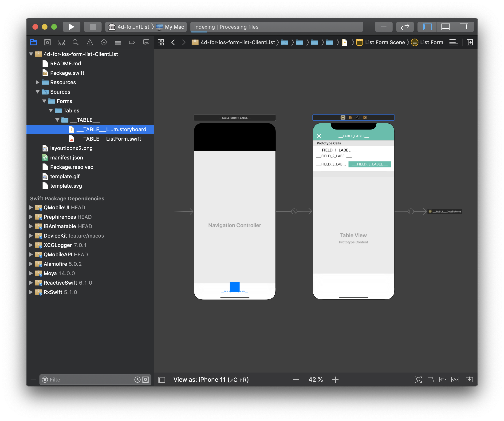Open code review arrows button
The height and width of the screenshot is (421, 504).
click(x=405, y=27)
